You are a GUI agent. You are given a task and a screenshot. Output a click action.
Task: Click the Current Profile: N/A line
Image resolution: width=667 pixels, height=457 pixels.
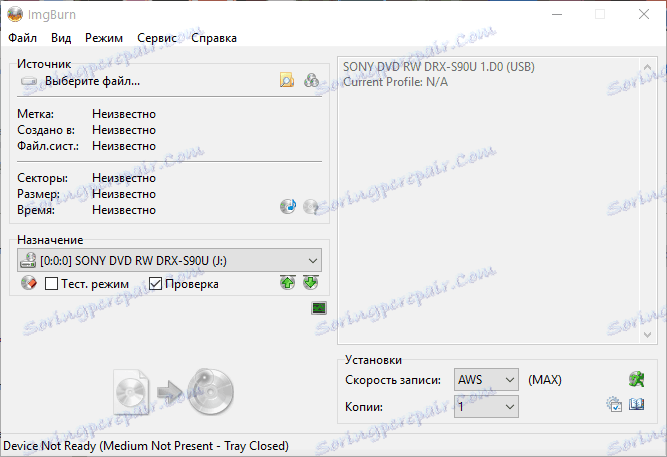pyautogui.click(x=395, y=82)
